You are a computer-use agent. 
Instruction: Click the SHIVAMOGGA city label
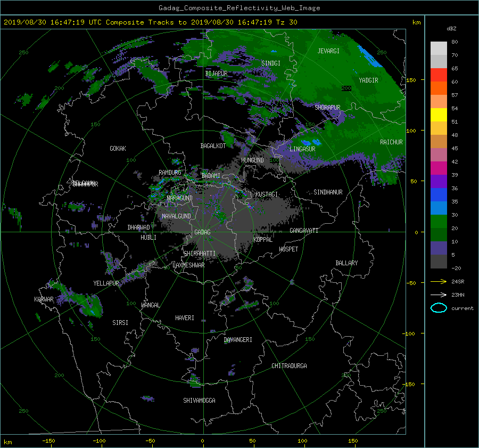point(199,401)
